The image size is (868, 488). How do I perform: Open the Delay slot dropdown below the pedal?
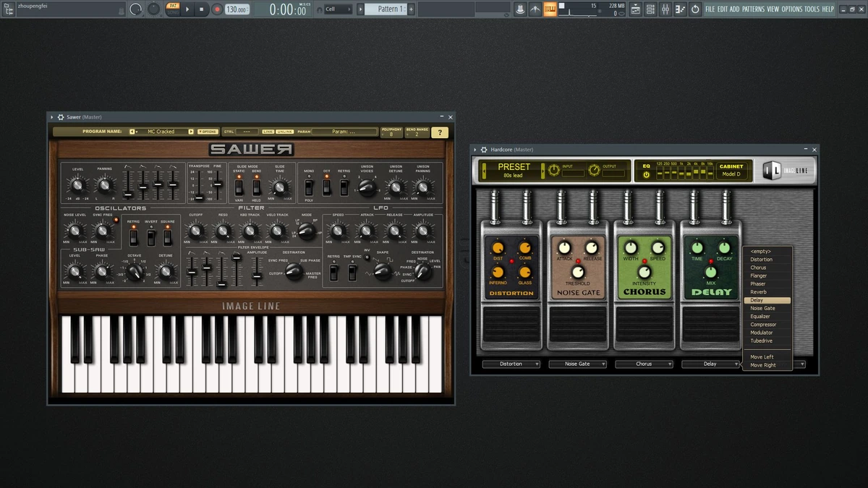(x=710, y=364)
